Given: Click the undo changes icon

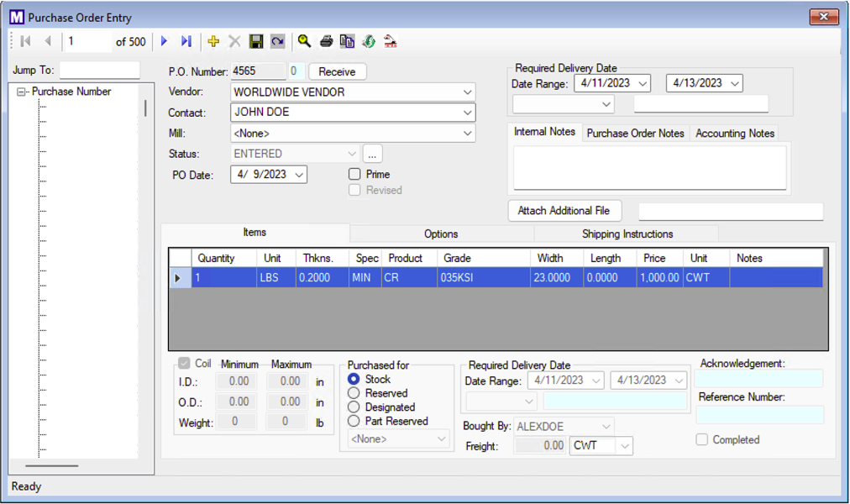Looking at the screenshot, I should tap(277, 41).
